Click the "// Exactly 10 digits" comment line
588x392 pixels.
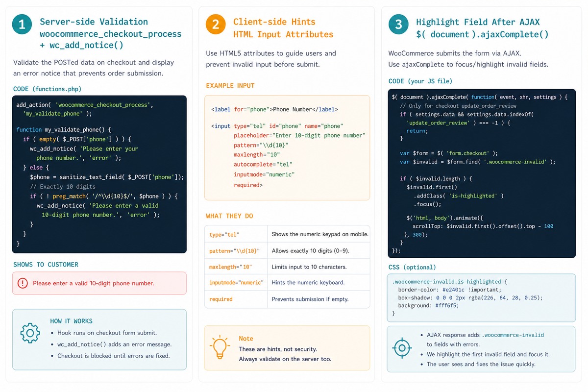pos(63,187)
